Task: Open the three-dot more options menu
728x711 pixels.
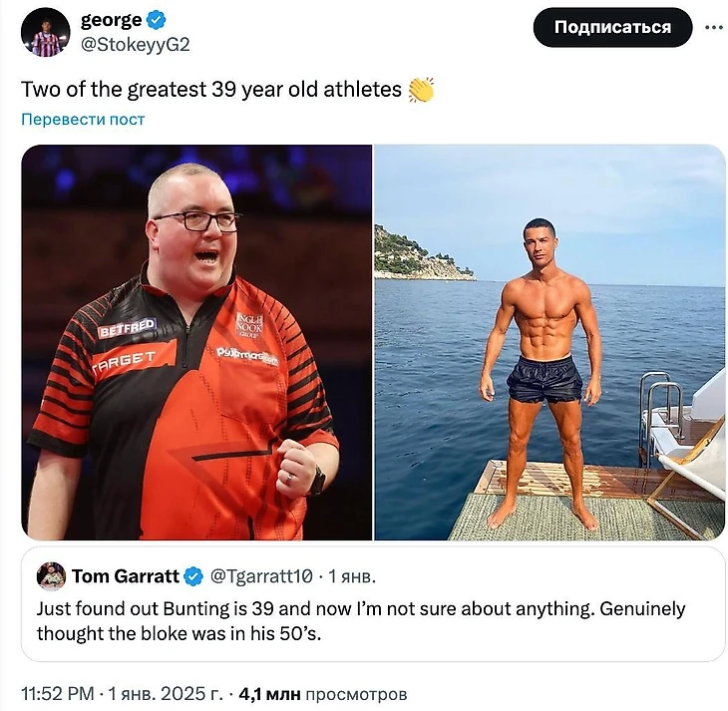Action: (x=714, y=27)
